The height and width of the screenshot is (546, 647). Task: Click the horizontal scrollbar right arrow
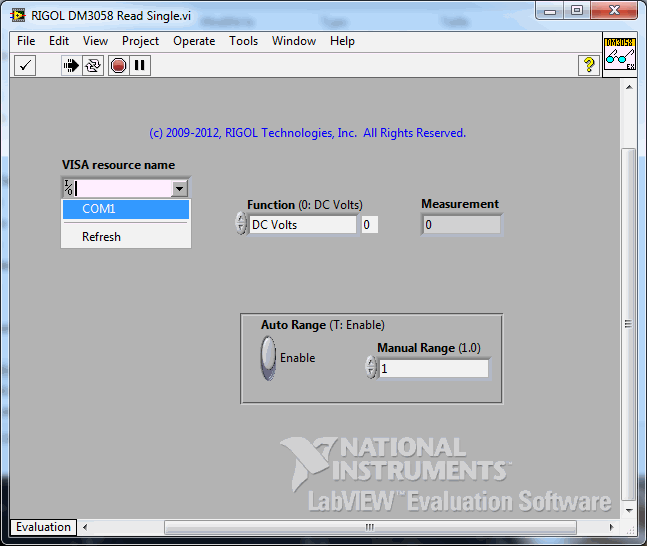(x=612, y=527)
